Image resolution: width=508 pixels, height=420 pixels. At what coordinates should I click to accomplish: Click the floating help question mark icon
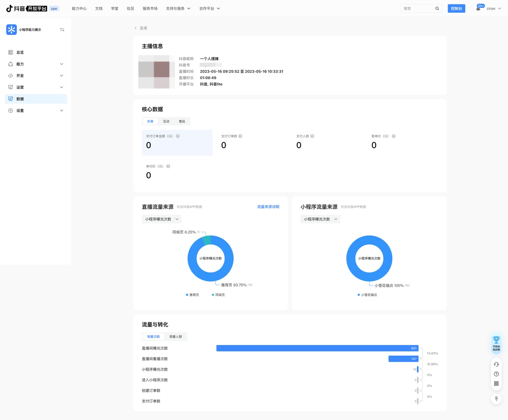(496, 374)
